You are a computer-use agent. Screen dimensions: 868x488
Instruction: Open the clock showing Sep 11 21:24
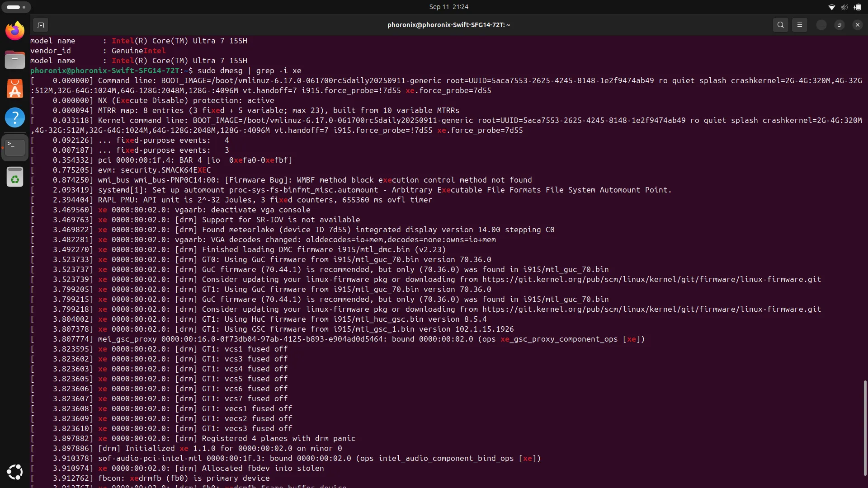[x=448, y=7]
